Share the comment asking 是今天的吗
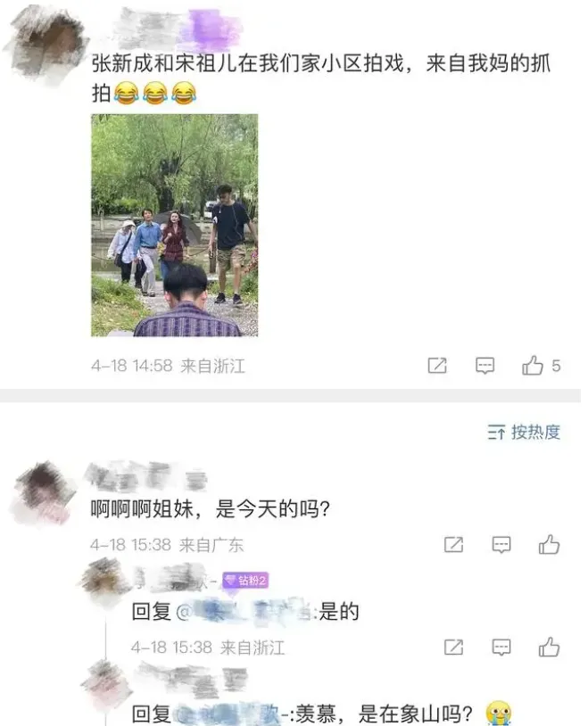 (453, 544)
